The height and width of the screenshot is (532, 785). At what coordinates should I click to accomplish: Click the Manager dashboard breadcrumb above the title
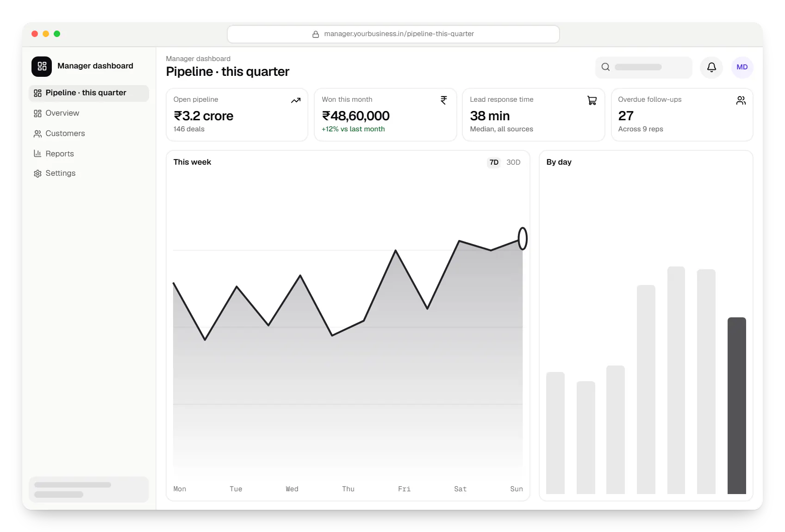click(x=198, y=59)
